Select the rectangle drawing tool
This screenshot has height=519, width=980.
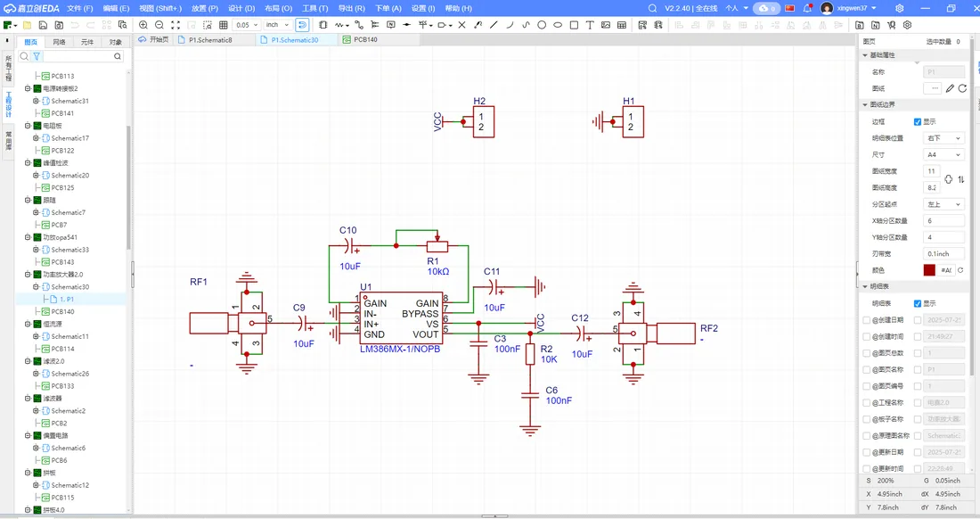point(574,25)
